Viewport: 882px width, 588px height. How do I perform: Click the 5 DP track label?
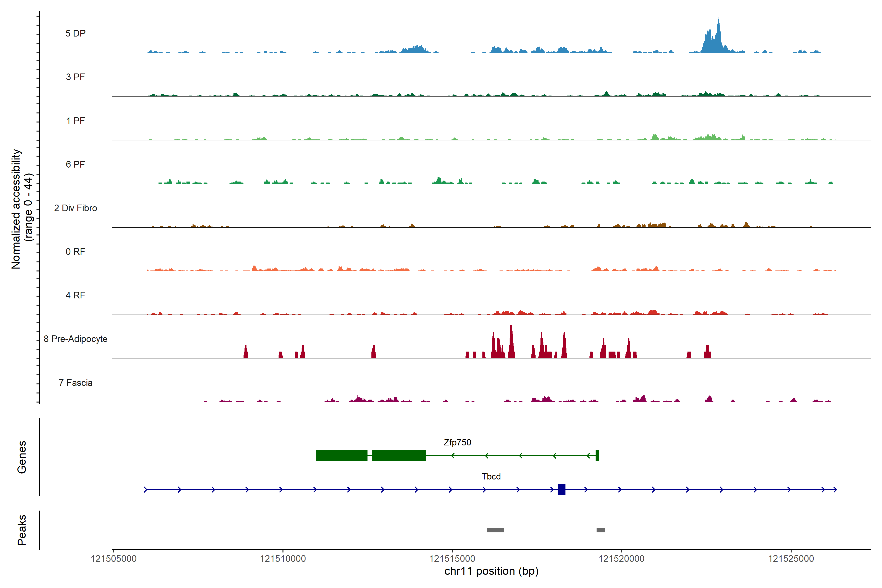tap(75, 33)
